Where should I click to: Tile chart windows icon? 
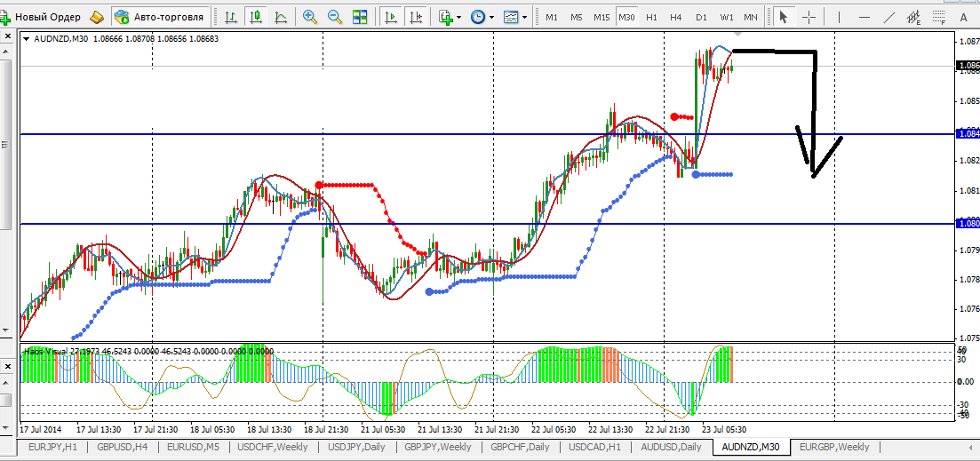360,17
